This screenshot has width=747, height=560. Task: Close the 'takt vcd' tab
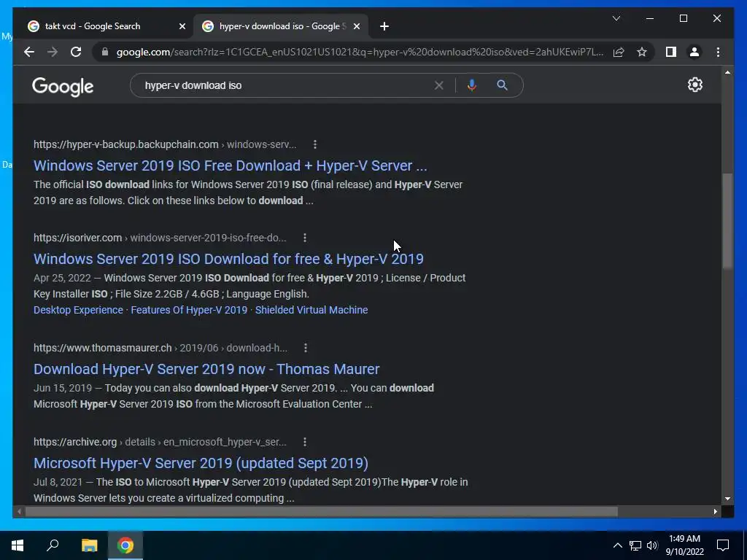coord(182,26)
